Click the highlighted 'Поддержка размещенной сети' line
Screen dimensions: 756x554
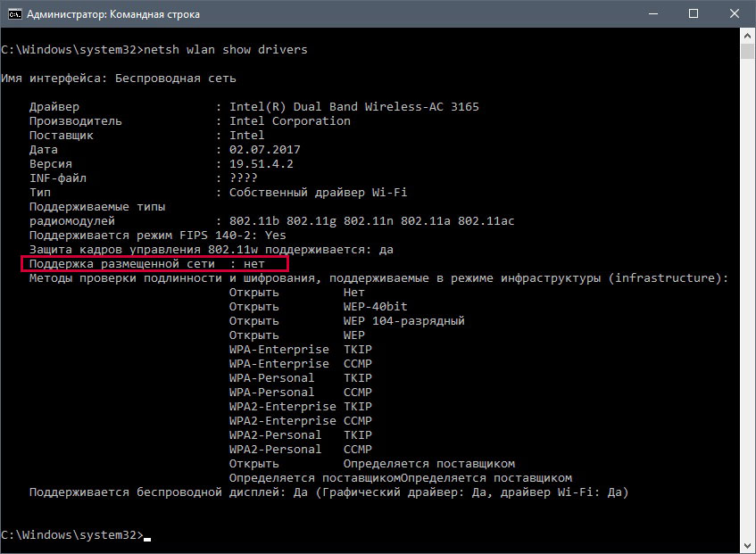154,265
